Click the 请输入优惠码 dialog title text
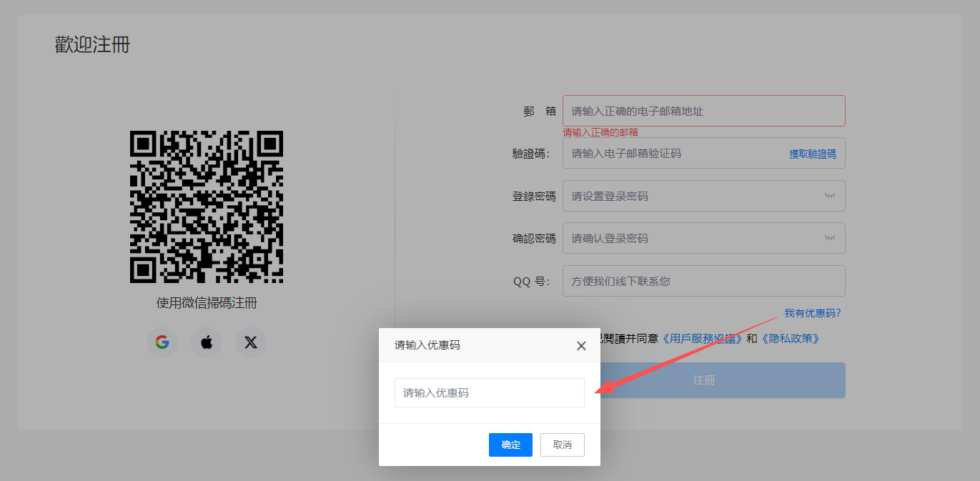 pyautogui.click(x=427, y=345)
